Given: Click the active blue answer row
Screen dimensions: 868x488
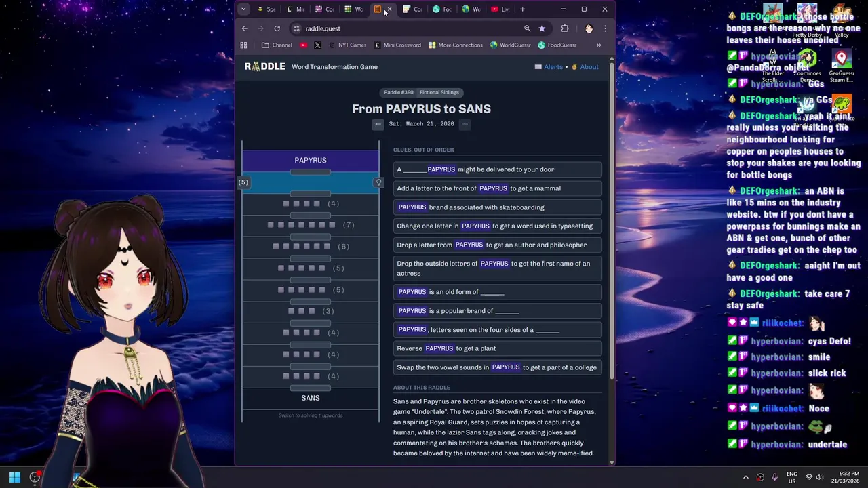Looking at the screenshot, I should (x=311, y=182).
